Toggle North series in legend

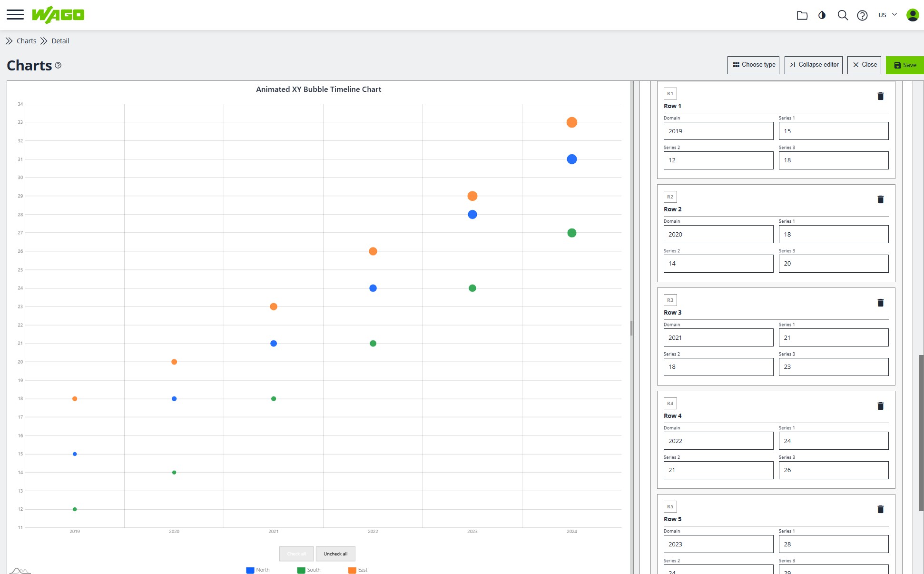(x=258, y=570)
